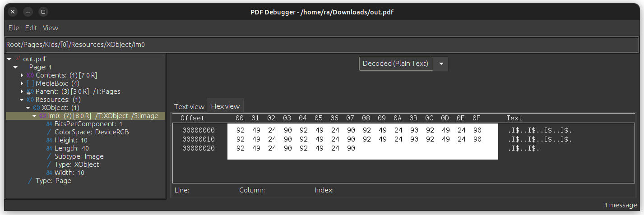Collapse the Resources tree node

(x=22, y=100)
